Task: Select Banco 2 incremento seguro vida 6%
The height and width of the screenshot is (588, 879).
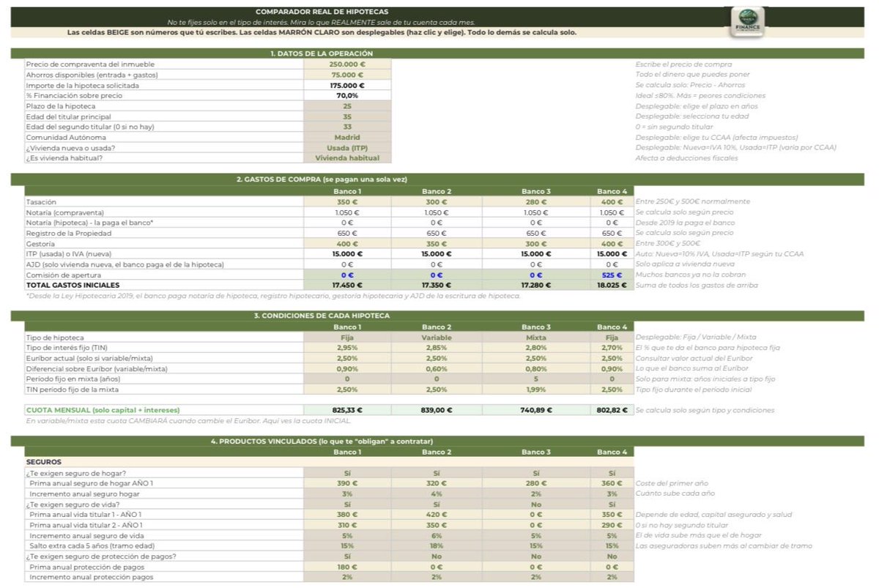Action: (437, 535)
